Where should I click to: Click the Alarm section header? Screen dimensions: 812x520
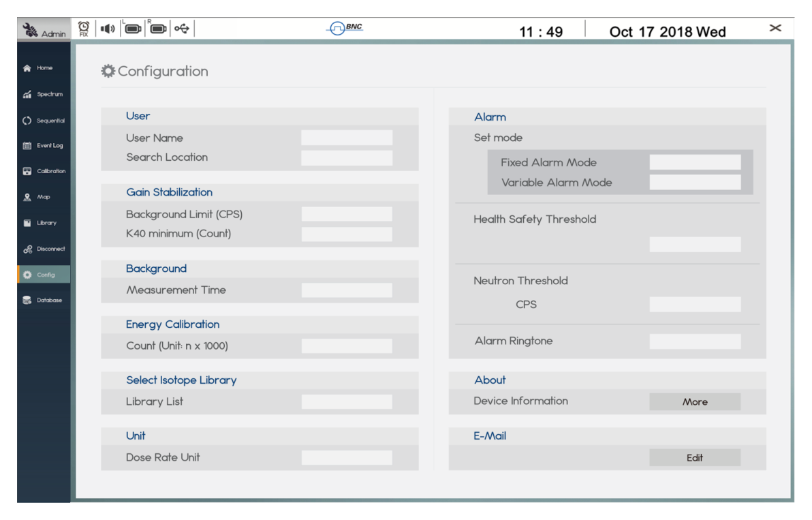[x=490, y=117]
